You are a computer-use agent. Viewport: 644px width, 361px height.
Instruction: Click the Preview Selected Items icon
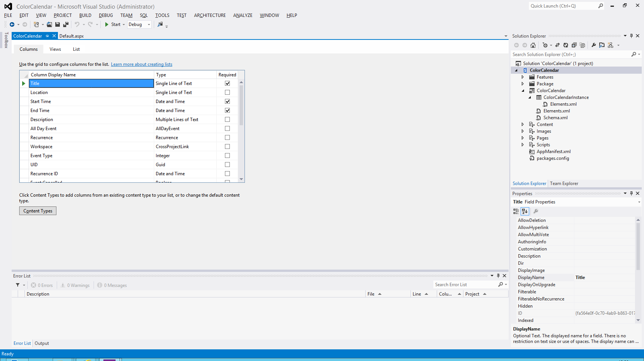pos(602,45)
